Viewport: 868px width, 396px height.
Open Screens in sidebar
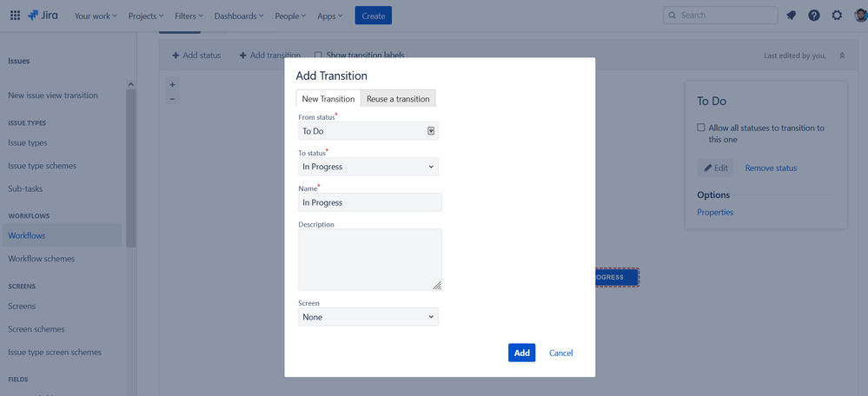click(22, 307)
